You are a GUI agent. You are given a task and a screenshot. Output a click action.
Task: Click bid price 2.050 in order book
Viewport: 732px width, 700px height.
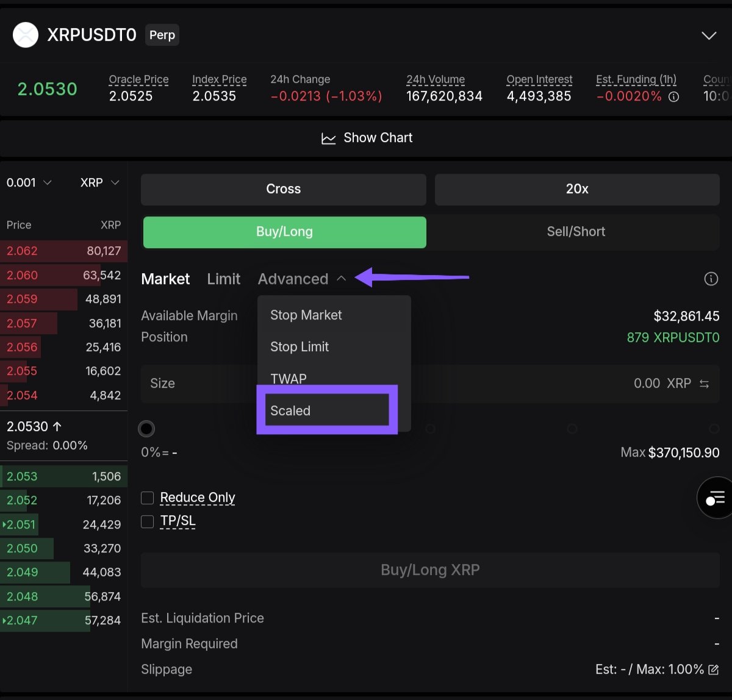pos(22,549)
